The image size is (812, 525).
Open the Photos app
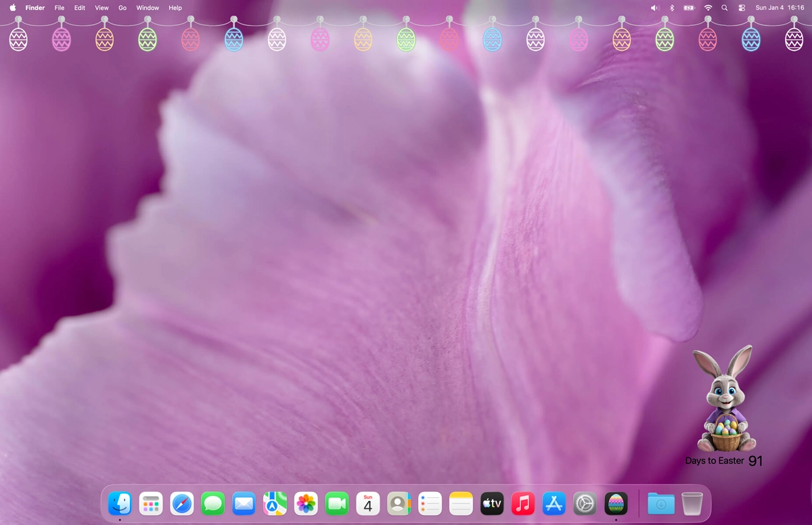point(305,503)
